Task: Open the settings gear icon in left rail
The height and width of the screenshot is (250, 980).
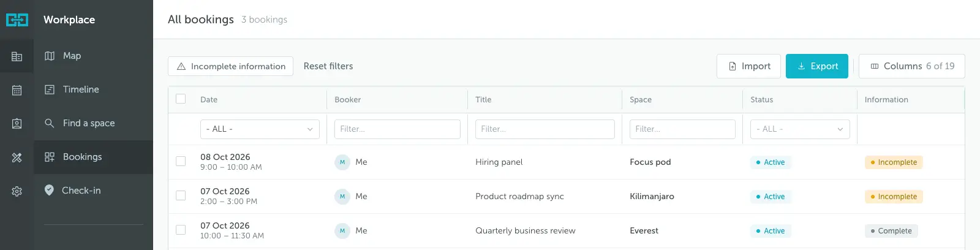Action: pos(17,191)
